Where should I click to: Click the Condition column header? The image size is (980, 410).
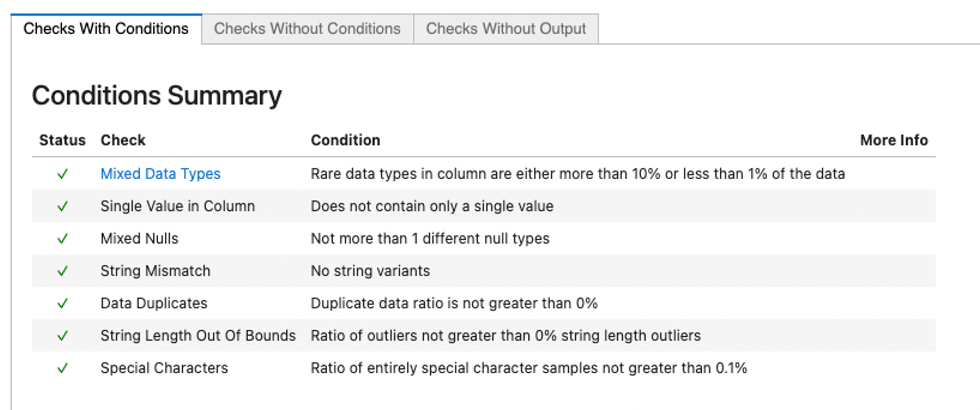[346, 140]
